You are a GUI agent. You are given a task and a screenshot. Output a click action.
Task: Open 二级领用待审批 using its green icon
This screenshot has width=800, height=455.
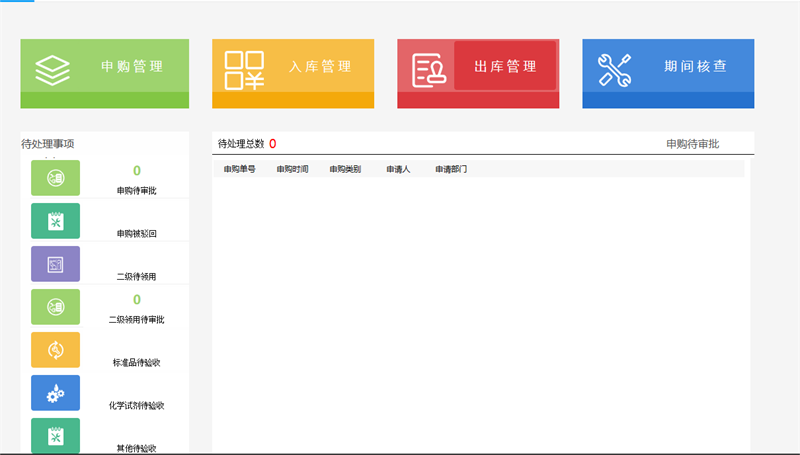pos(55,307)
